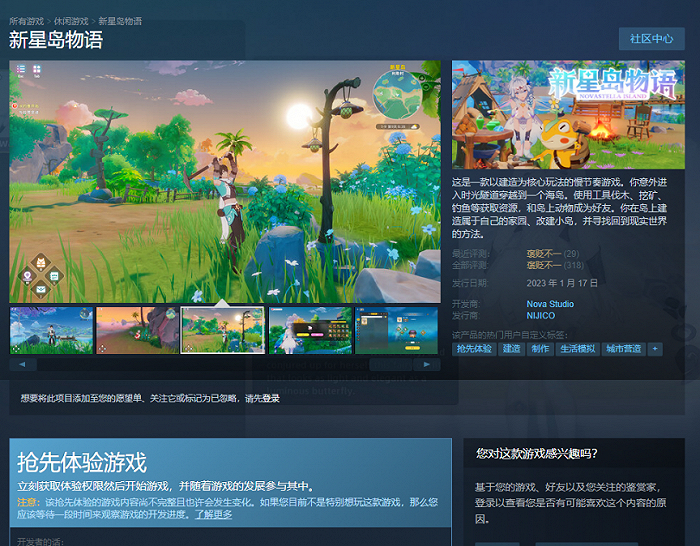
Task: Click the main lamp post screenshot
Action: point(225,182)
